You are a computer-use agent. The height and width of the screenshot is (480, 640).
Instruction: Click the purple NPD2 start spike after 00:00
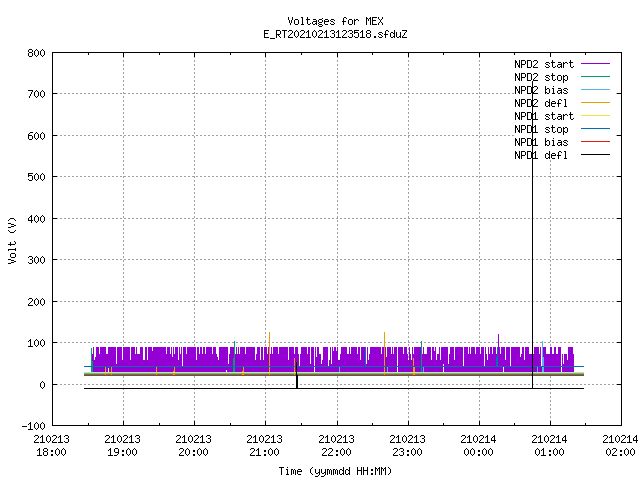point(498,340)
